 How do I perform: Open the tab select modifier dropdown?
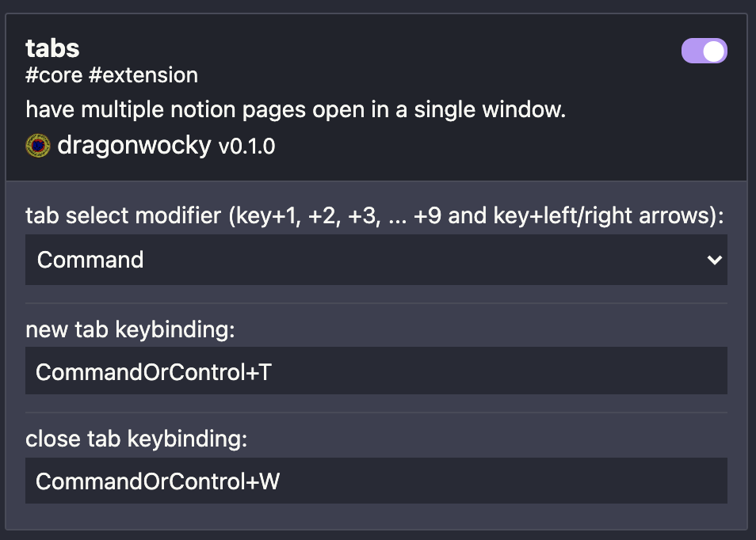[376, 259]
